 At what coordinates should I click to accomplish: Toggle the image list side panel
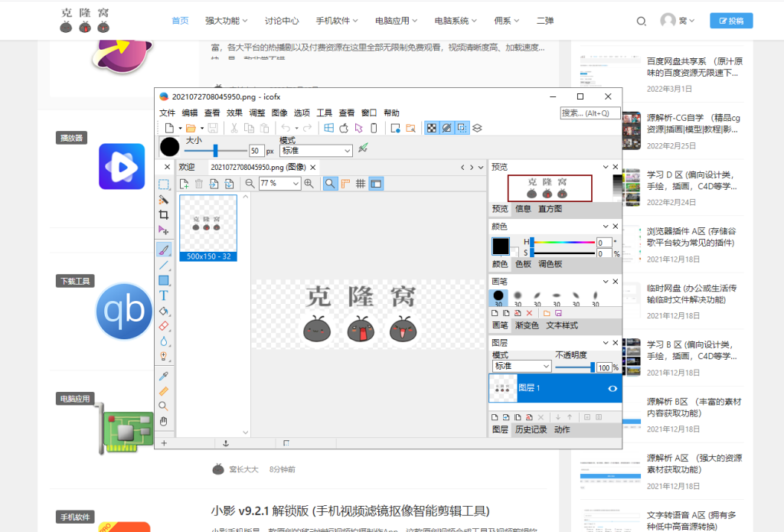(x=376, y=184)
